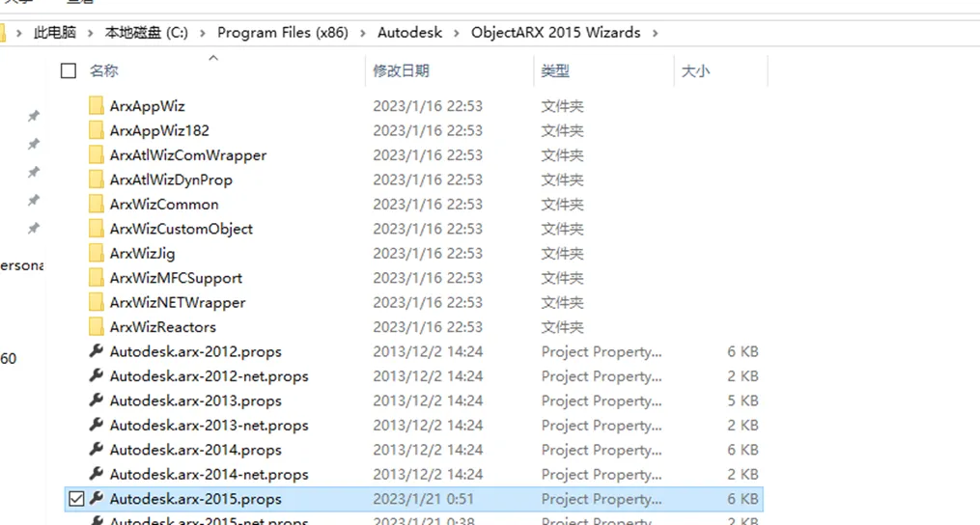Image resolution: width=980 pixels, height=525 pixels.
Task: Click Project Property type of Autodesk.arx-2014.props
Action: pyautogui.click(x=602, y=450)
